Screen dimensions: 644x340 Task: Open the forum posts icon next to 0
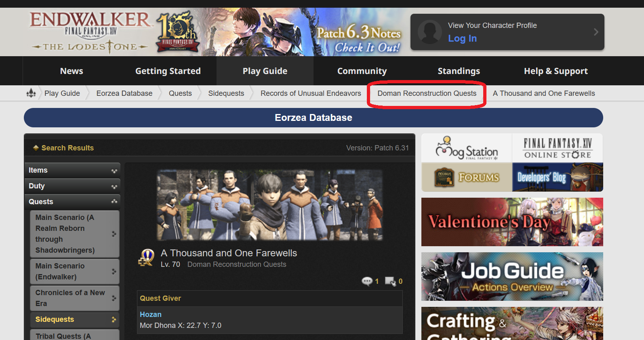click(390, 281)
